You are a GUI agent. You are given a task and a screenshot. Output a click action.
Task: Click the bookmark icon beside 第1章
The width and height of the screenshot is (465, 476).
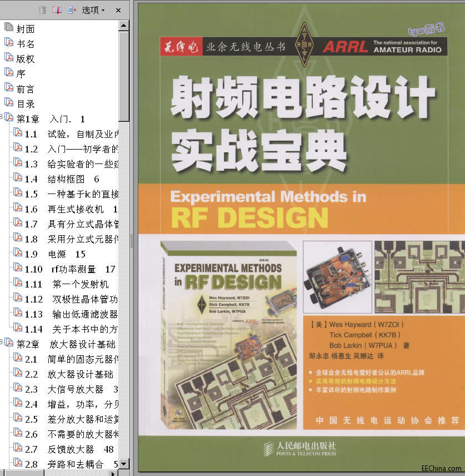(9, 117)
